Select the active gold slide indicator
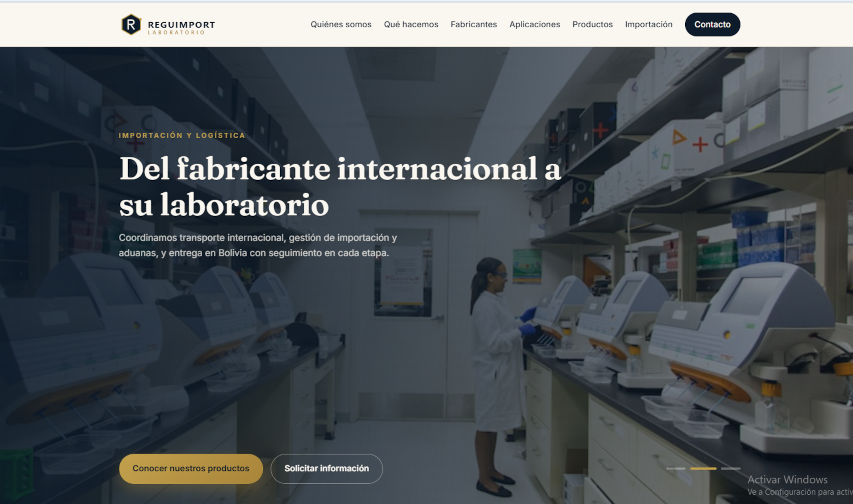853x504 pixels. pos(703,469)
